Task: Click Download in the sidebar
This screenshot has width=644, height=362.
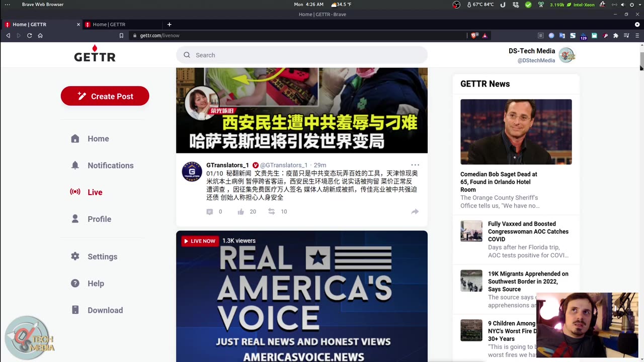Action: [105, 310]
